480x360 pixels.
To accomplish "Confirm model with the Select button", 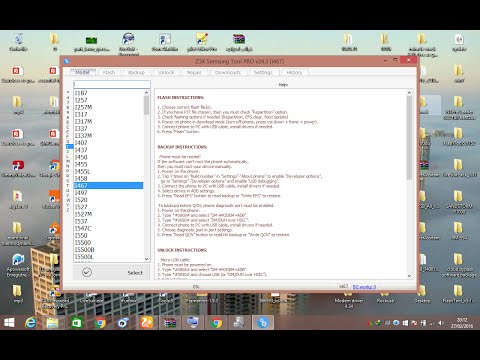I will pyautogui.click(x=112, y=272).
